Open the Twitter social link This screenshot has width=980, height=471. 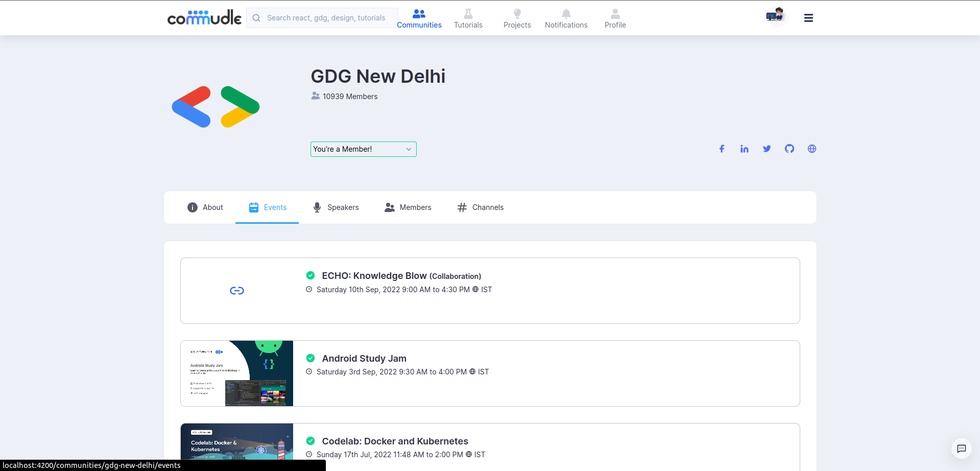[767, 149]
